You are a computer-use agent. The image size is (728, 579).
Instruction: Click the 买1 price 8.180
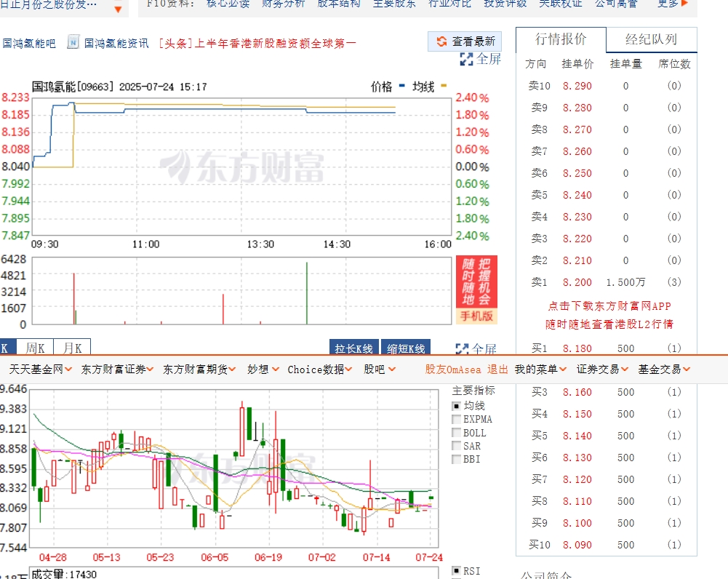pos(577,348)
